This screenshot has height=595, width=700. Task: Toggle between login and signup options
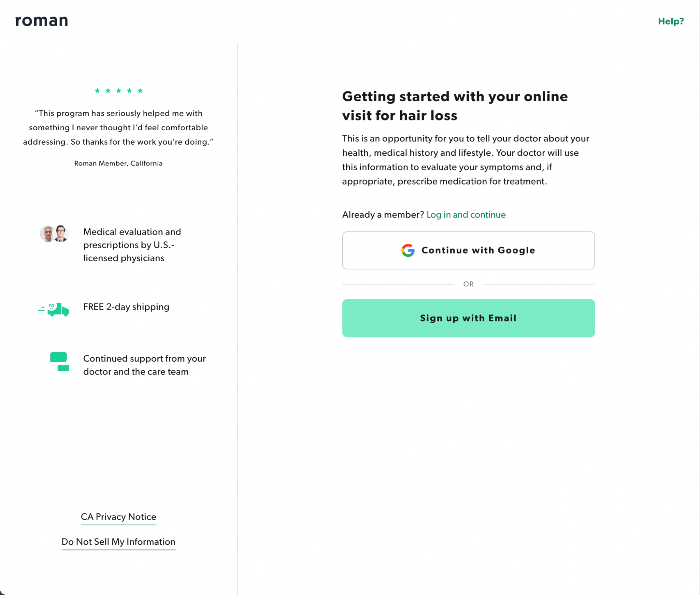tap(466, 214)
